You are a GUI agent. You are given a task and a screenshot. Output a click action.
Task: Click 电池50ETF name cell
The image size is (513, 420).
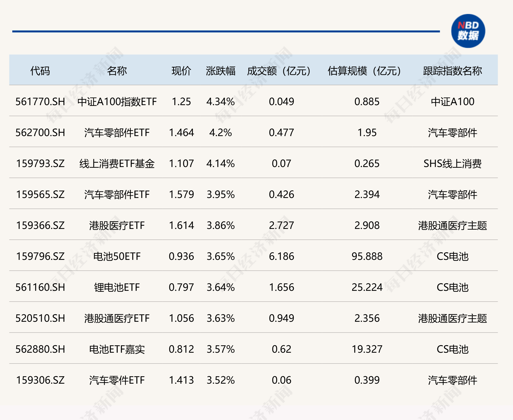point(117,256)
